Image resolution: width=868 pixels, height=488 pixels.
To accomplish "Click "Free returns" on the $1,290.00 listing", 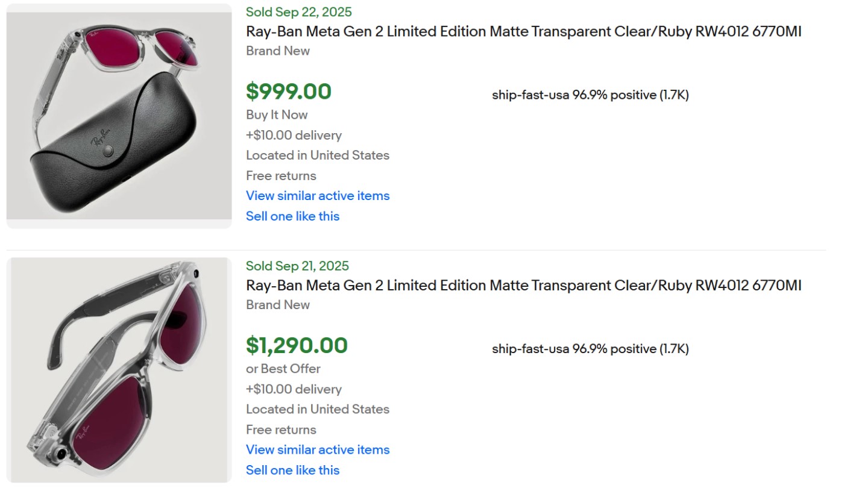I will tap(281, 430).
